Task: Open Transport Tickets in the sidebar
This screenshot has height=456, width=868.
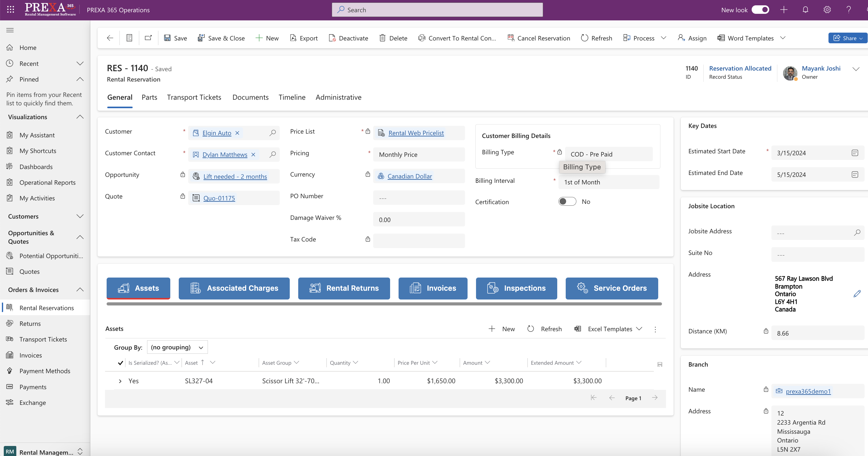Action: 43,339
